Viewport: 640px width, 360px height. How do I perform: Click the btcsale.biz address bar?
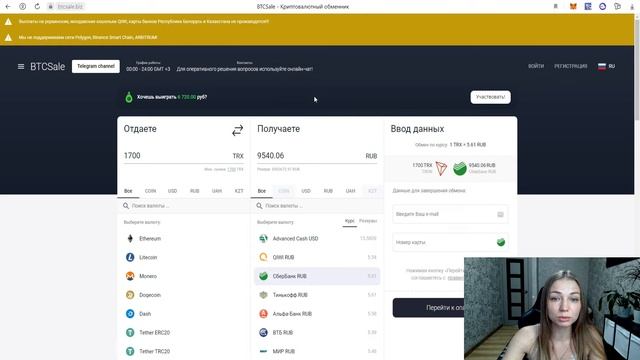[70, 7]
